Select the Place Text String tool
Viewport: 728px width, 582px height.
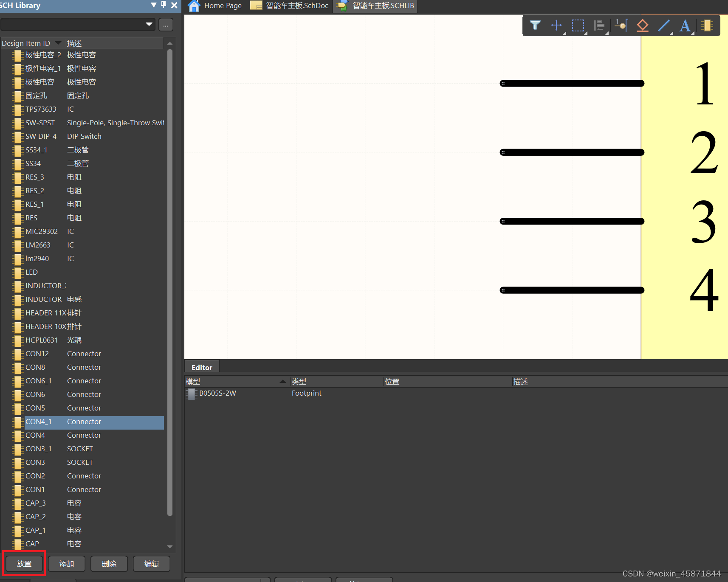click(685, 25)
